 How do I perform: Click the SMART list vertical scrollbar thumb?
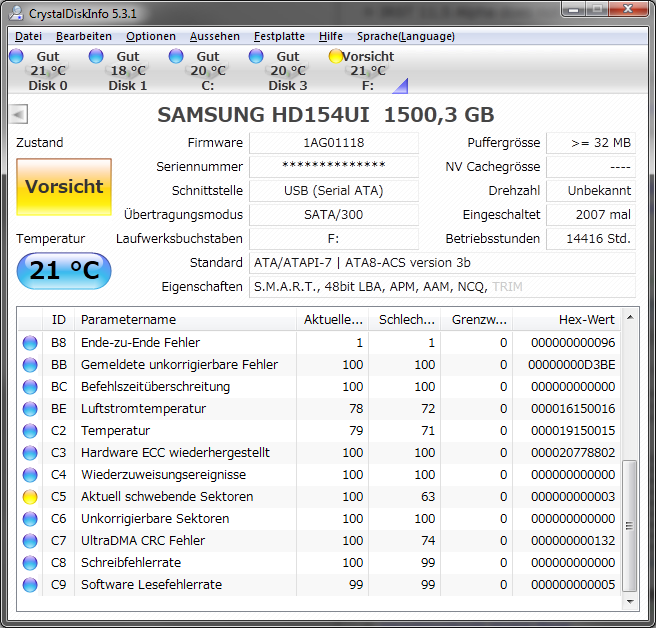pyautogui.click(x=630, y=525)
